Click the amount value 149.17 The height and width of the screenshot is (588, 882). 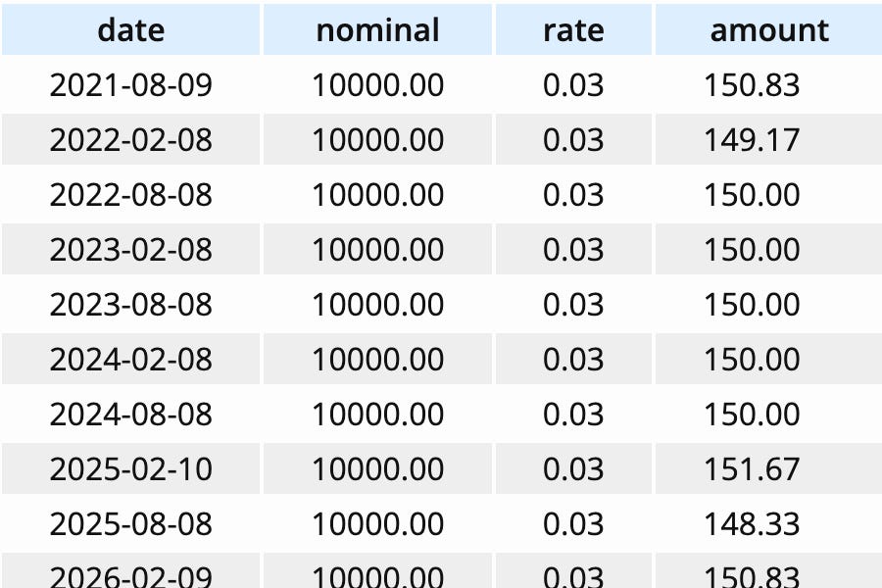click(752, 140)
